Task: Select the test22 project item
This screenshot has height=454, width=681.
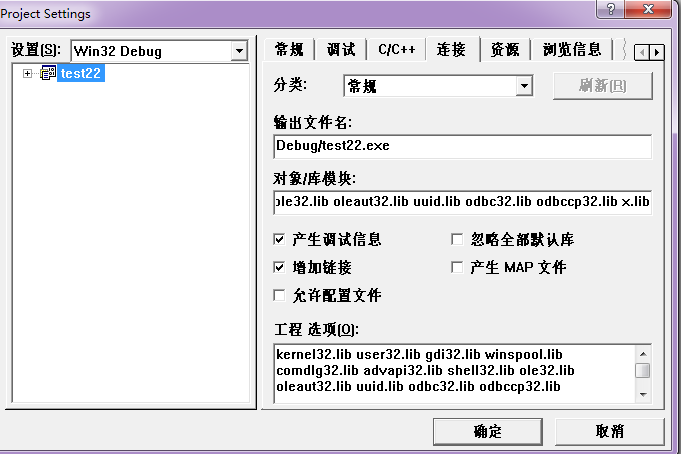Action: click(81, 73)
